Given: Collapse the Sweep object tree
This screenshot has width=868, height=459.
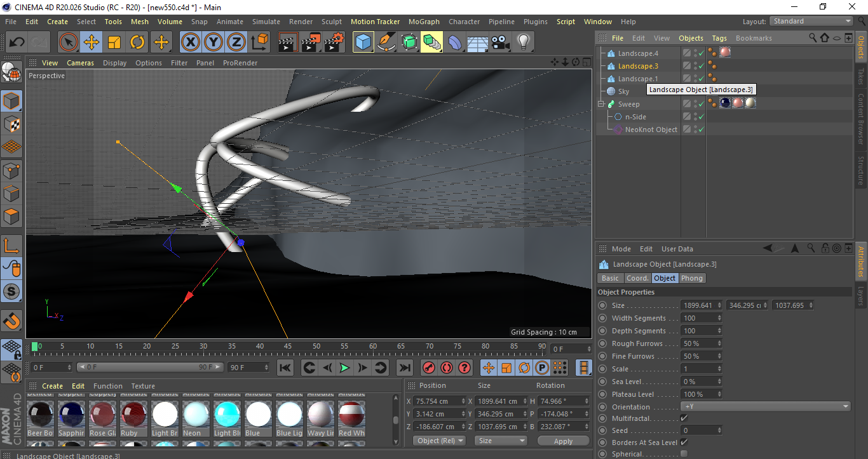Looking at the screenshot, I should [600, 104].
